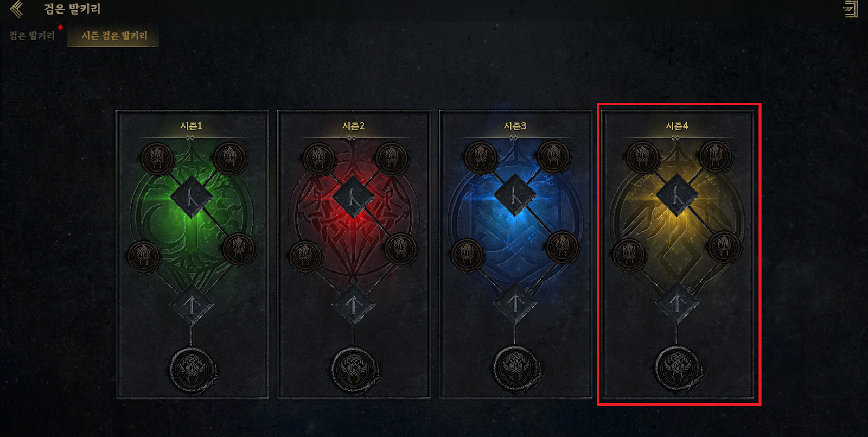Select middle-left circular node in 시즌1

[144, 256]
